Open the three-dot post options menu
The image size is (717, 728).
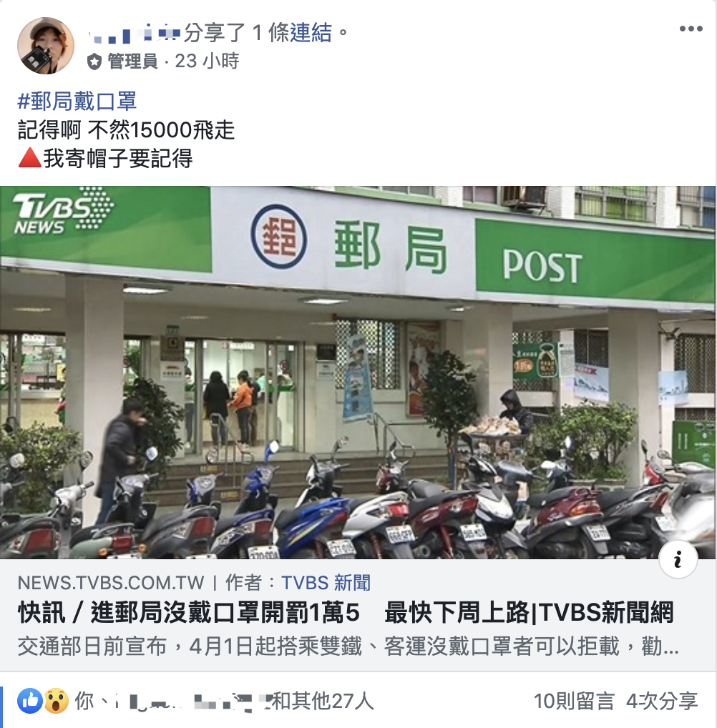click(x=691, y=29)
